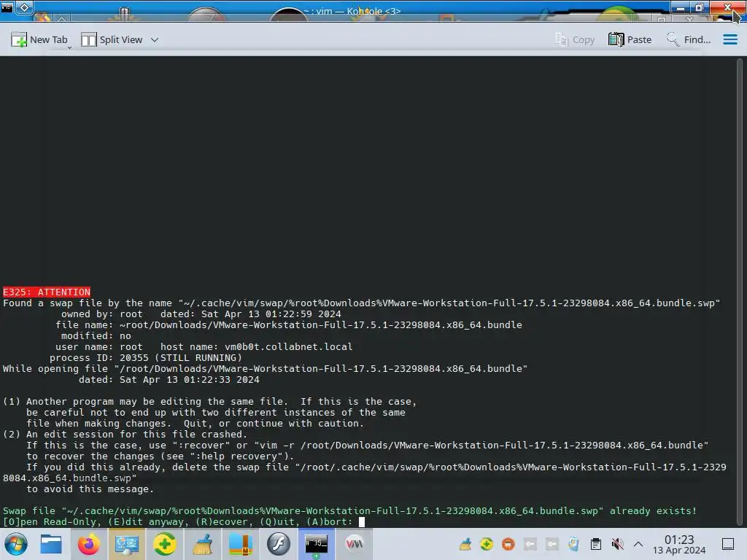The image size is (747, 560).
Task: Click the "dated: Sat Apr 13 01:22:33 2024" line
Action: pos(169,379)
